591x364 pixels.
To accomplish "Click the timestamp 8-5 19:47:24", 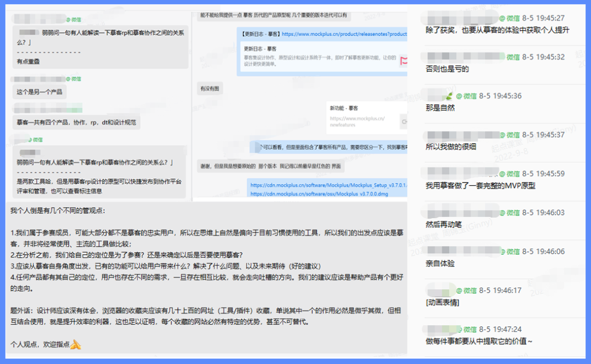I will pyautogui.click(x=500, y=330).
